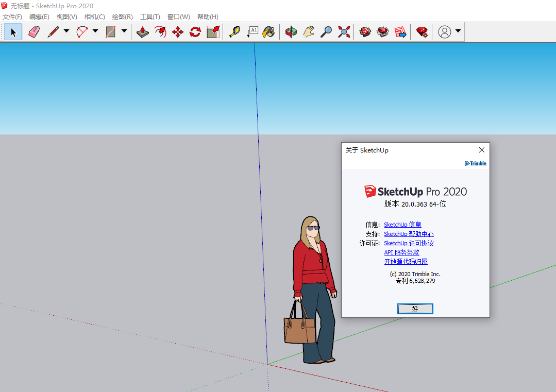This screenshot has height=392, width=556.
Task: Click the user account sign-in icon
Action: 444,32
